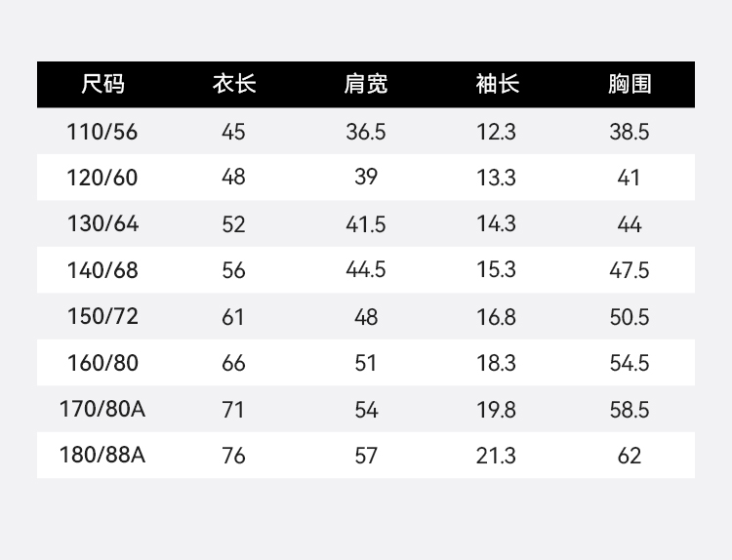This screenshot has width=732, height=560.
Task: Click the 36.5 shoulder width value
Action: coord(366,132)
